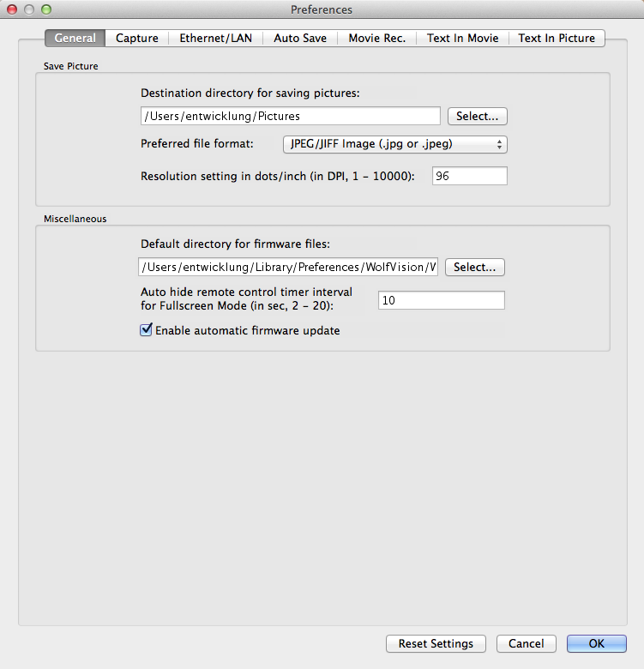The height and width of the screenshot is (669, 644).
Task: Open the Preferred file format dropdown
Action: (394, 144)
